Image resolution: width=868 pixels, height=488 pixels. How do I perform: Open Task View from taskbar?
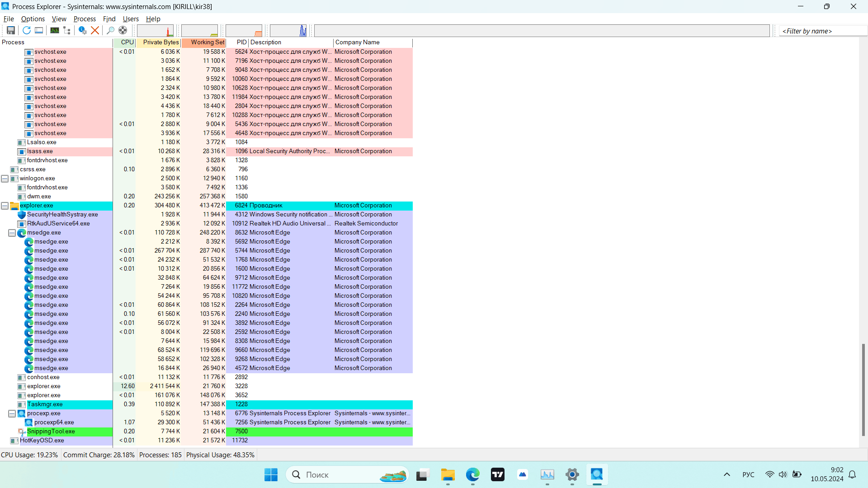pos(422,475)
